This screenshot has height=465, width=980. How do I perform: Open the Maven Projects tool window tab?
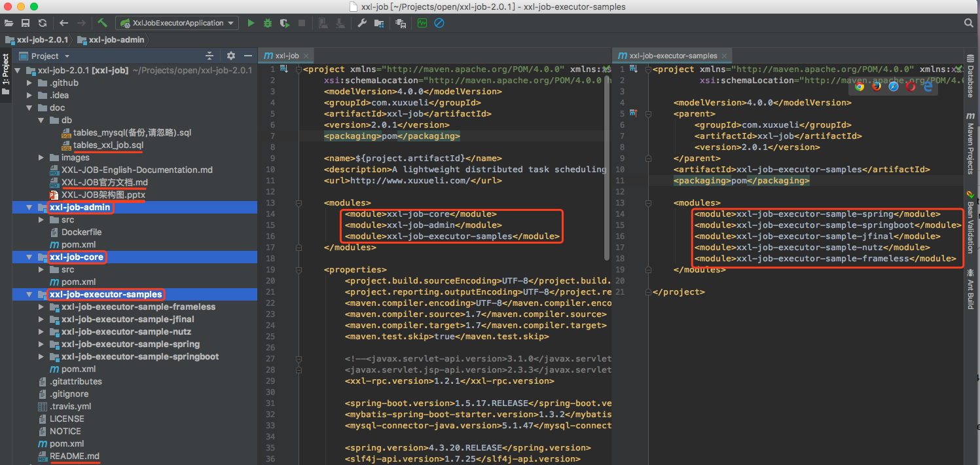[970, 143]
